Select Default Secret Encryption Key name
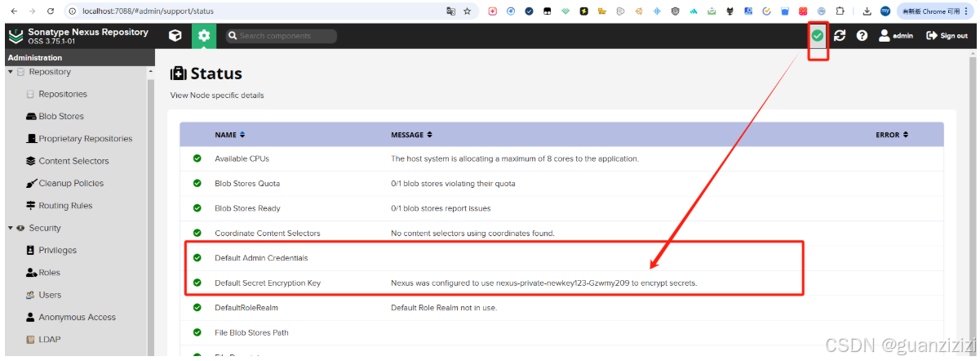Viewport: 980px width, 361px height. pyautogui.click(x=268, y=283)
